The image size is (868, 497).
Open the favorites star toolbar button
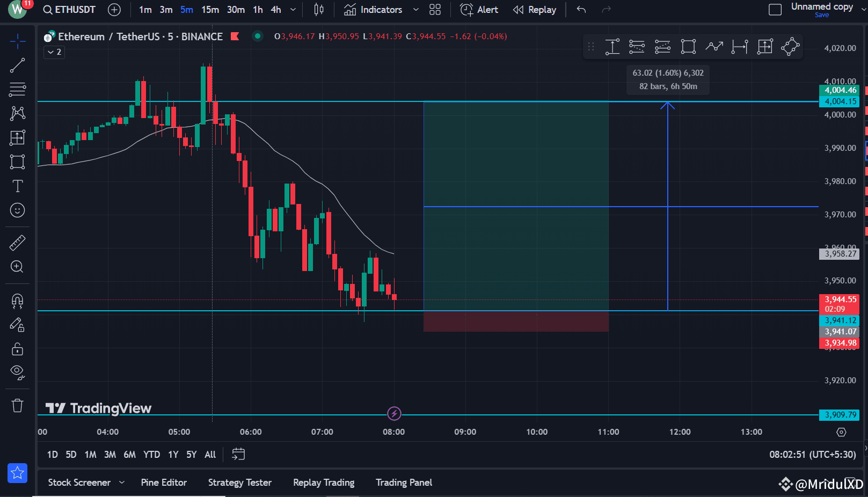click(x=17, y=473)
